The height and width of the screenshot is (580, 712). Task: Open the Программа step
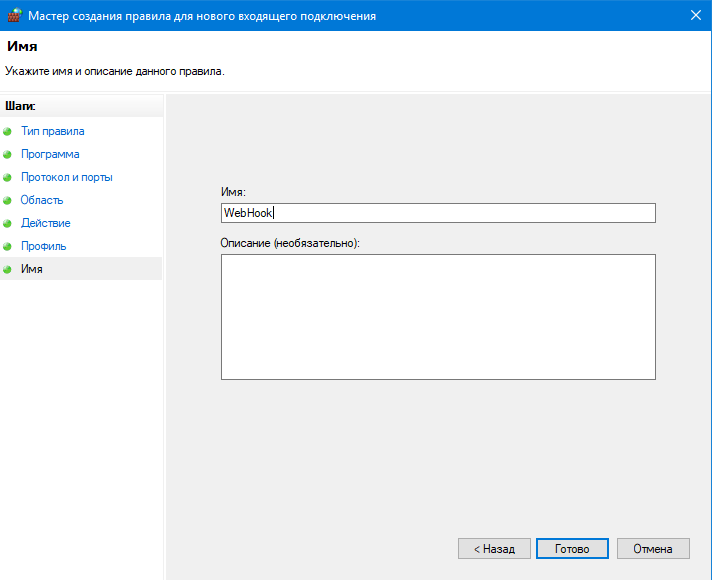50,154
